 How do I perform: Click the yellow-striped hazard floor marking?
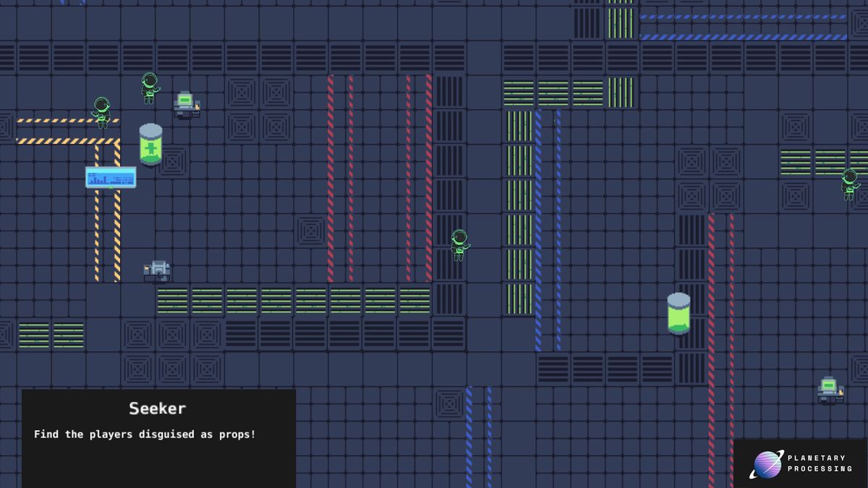coord(65,141)
